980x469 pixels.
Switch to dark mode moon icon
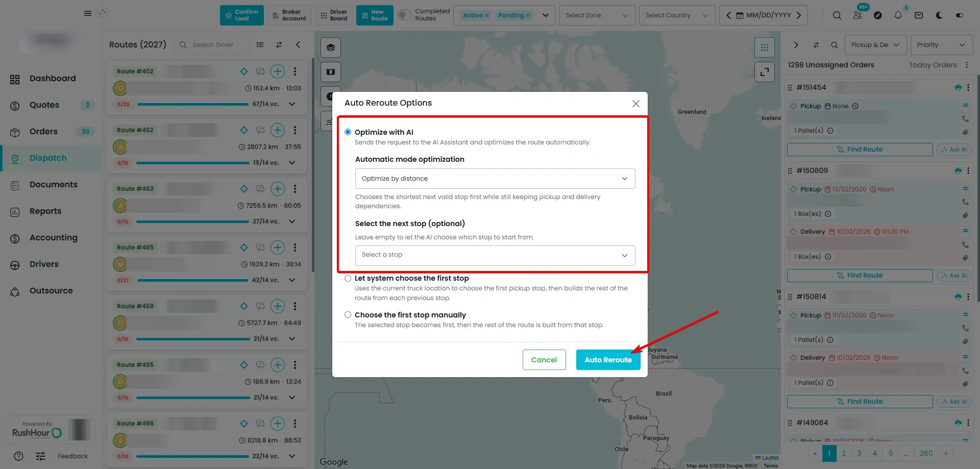point(939,15)
